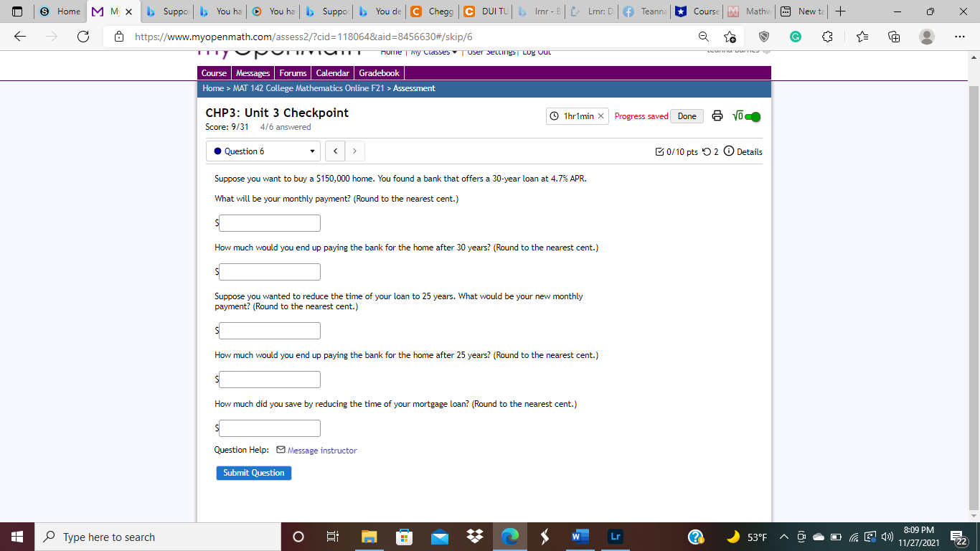The height and width of the screenshot is (551, 980).
Task: Switch to the DUI TU browser tab
Action: 485,11
